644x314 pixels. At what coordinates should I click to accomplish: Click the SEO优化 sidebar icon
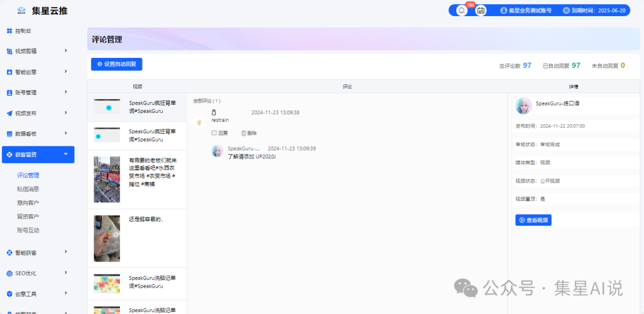point(10,273)
